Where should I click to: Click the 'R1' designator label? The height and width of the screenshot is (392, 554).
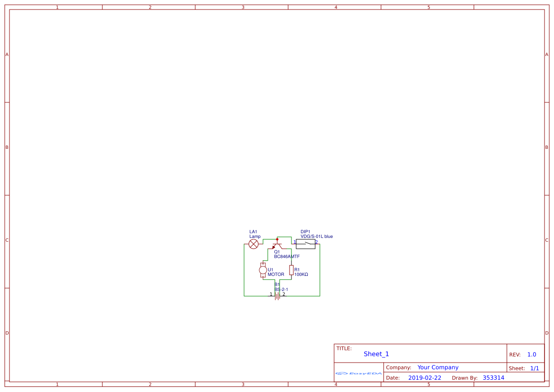[x=297, y=270]
